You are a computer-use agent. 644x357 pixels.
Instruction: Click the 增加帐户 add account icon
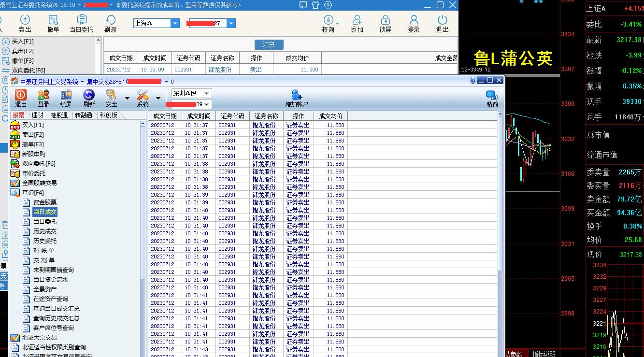(x=297, y=98)
